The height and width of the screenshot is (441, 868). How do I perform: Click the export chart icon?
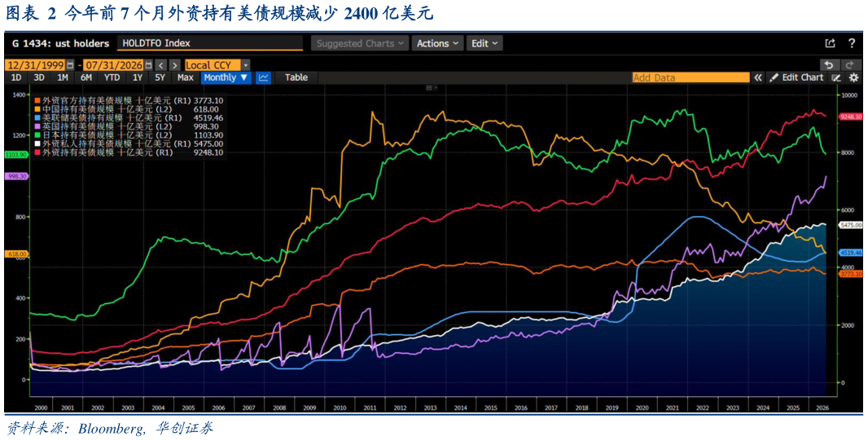click(830, 43)
